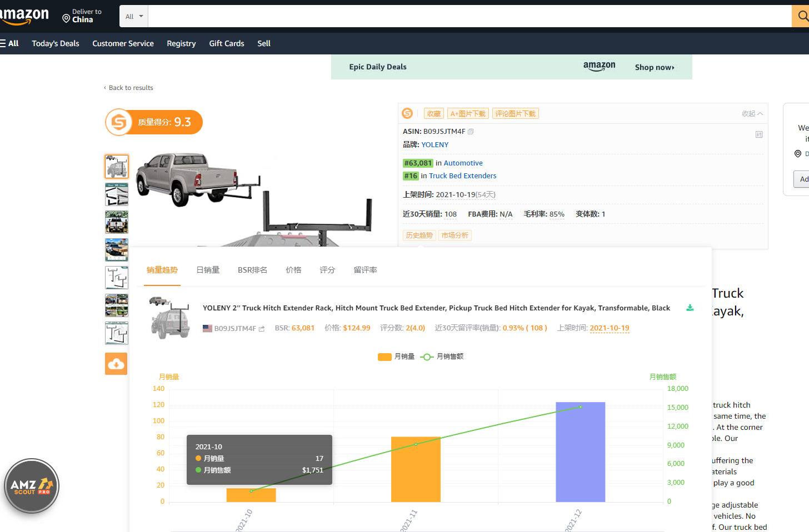Switch to the BSR排名 tab
This screenshot has width=809, height=532.
pos(252,270)
